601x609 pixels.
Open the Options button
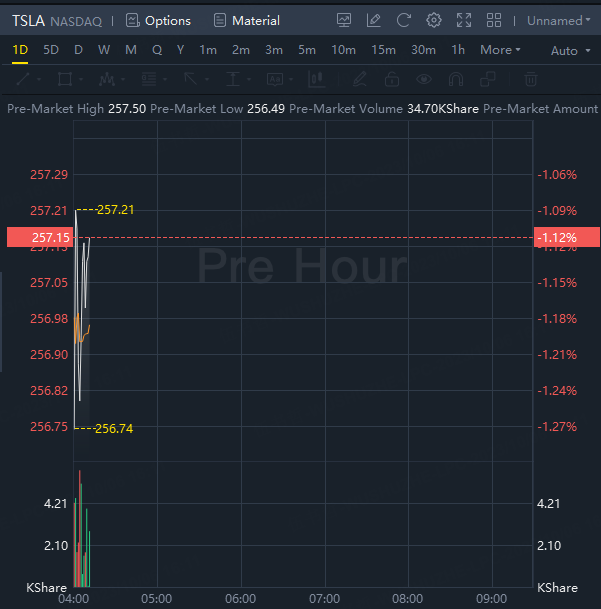click(x=158, y=20)
